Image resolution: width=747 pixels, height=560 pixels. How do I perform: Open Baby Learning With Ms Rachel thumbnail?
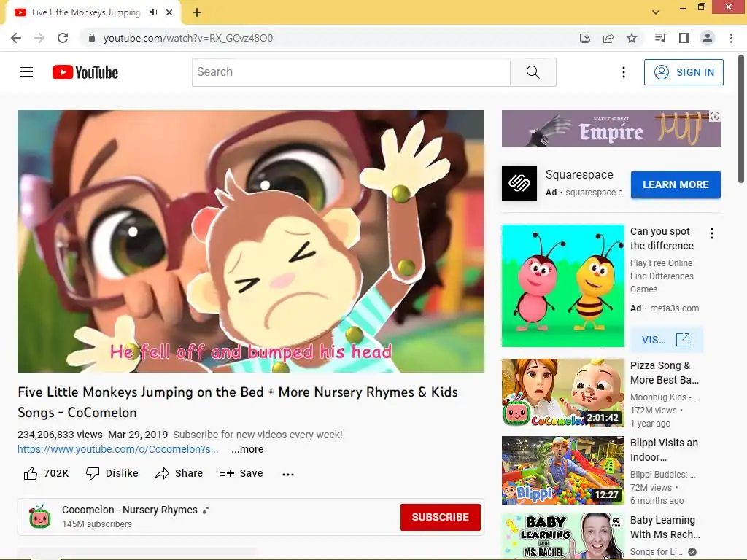pyautogui.click(x=562, y=536)
